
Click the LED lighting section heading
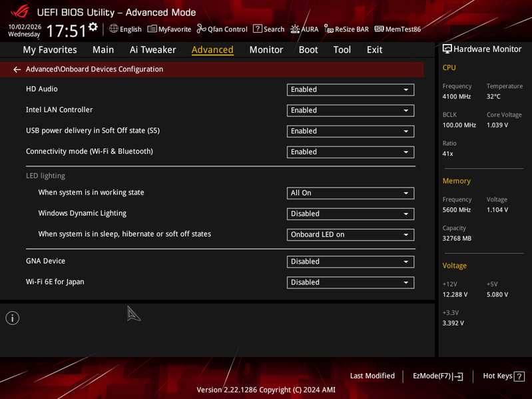point(45,176)
